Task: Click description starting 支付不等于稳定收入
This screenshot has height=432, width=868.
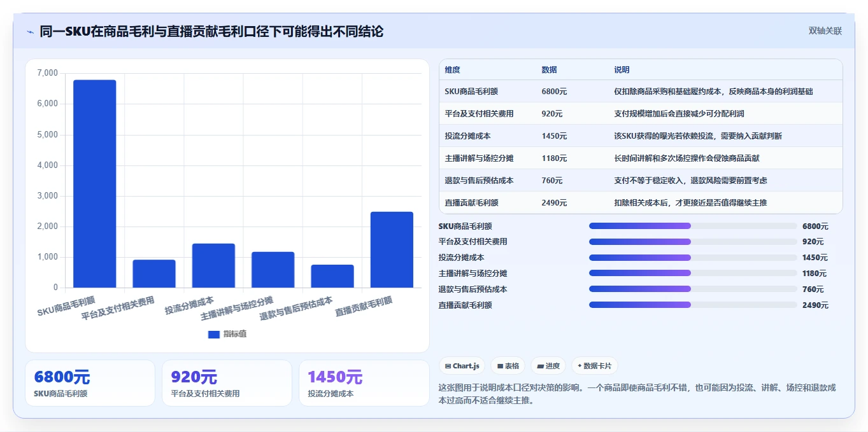Action: (690, 181)
